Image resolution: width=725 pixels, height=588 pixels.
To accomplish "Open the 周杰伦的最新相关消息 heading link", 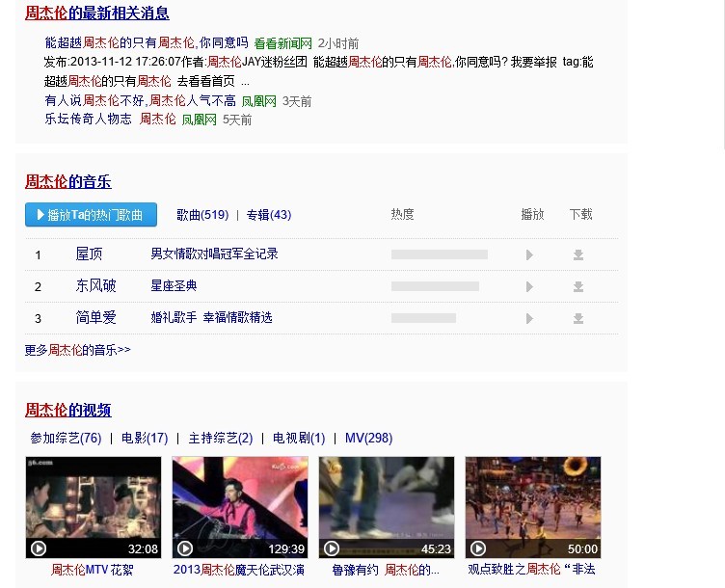I will [97, 13].
